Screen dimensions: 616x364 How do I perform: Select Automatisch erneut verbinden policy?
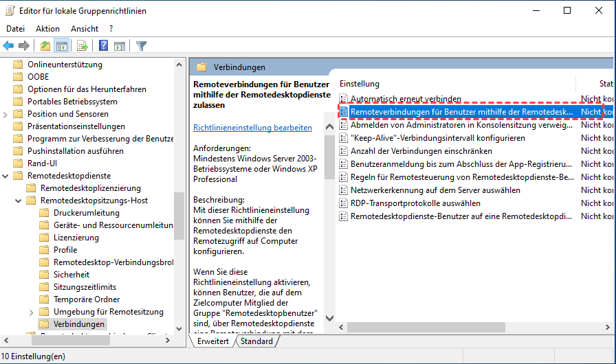406,99
